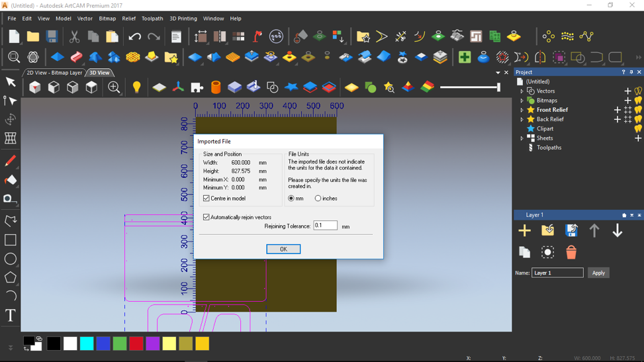This screenshot has height=362, width=644.
Task: Toggle Centre in model checkbox
Action: click(207, 198)
